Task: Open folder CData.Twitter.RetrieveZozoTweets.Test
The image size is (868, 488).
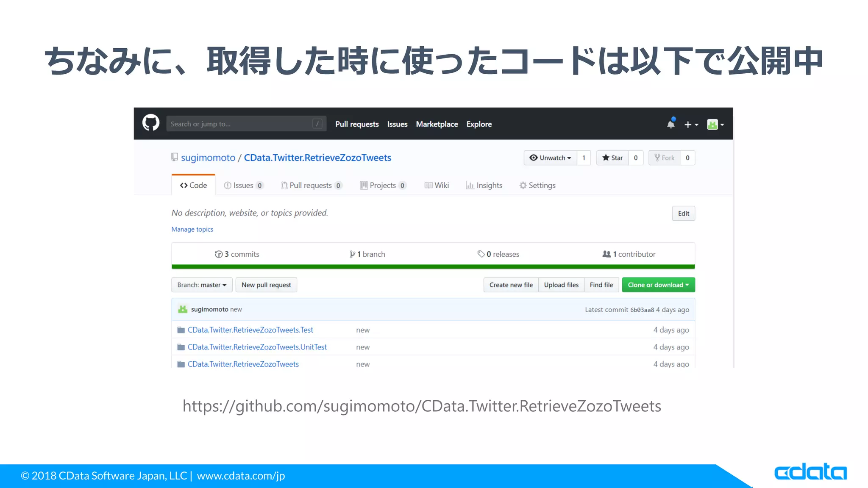Action: click(250, 330)
